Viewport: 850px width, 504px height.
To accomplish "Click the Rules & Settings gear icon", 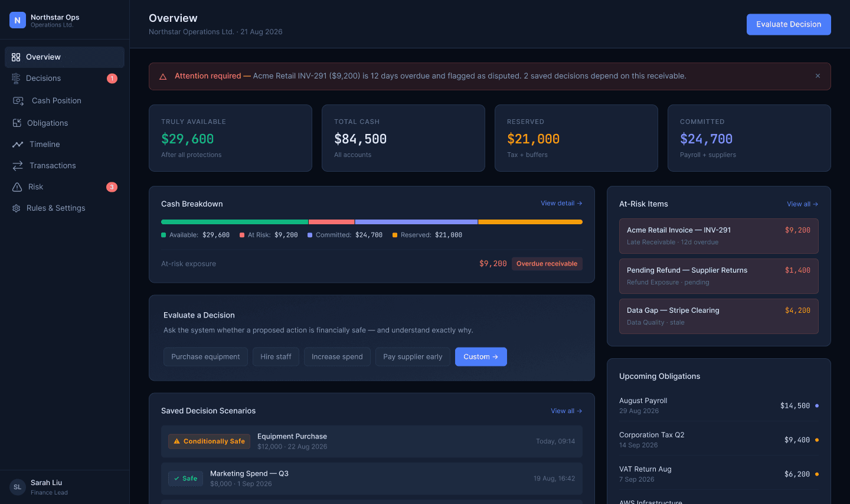I will click(16, 208).
